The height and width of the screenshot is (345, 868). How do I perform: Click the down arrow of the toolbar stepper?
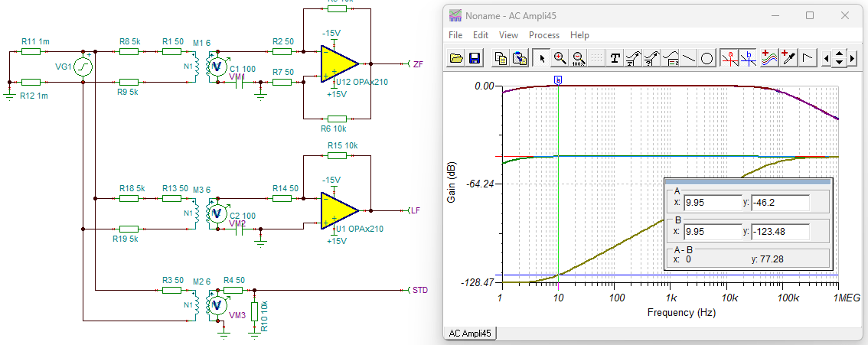tap(839, 63)
